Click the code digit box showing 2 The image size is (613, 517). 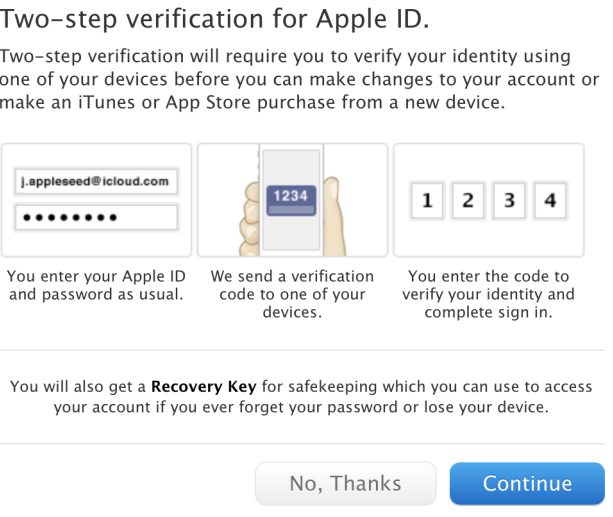tap(468, 202)
